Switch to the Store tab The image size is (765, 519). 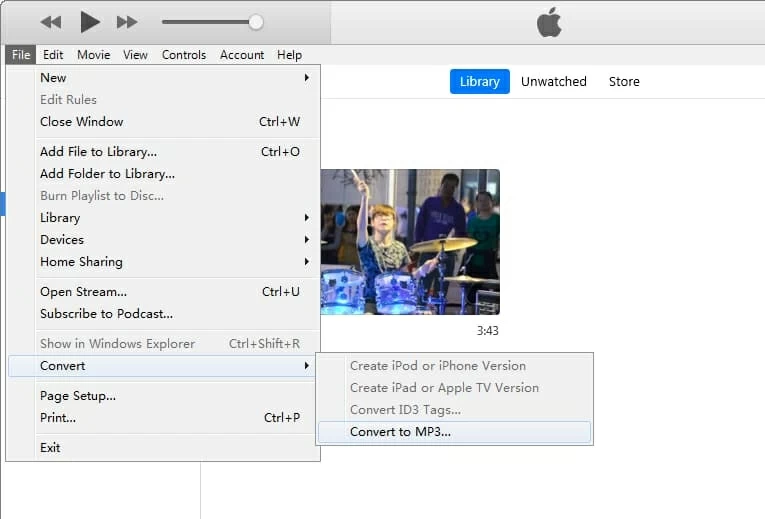624,82
